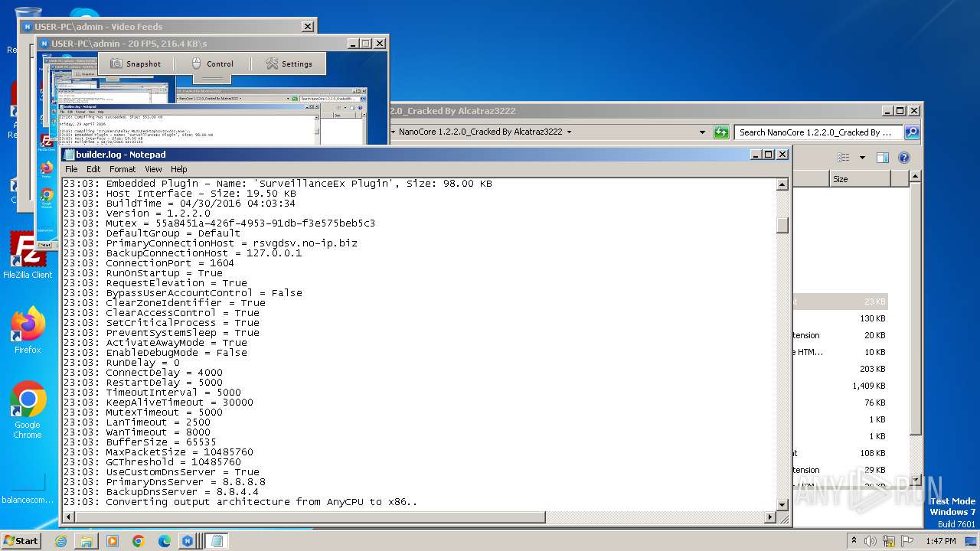Click the Explorer search magnifier icon

pos(911,132)
